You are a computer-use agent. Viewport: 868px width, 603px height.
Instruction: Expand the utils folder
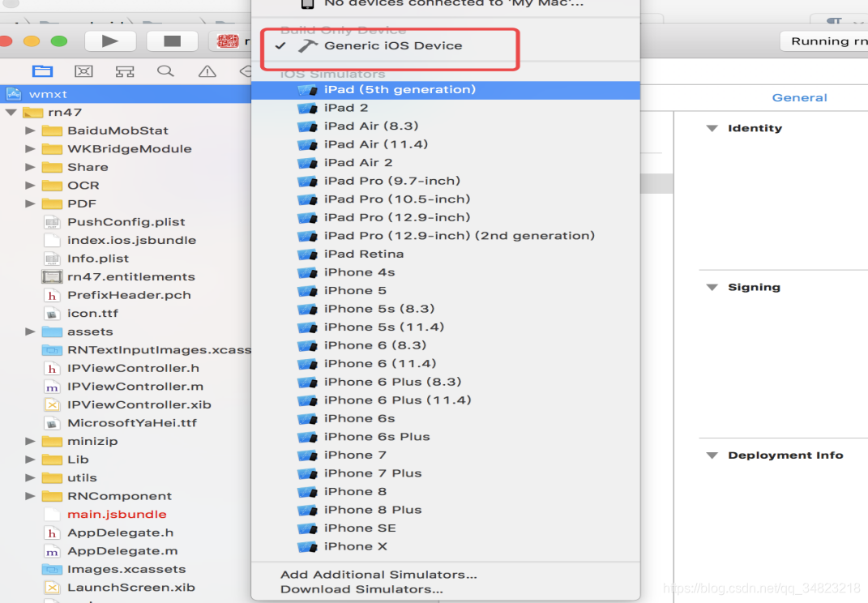point(30,478)
